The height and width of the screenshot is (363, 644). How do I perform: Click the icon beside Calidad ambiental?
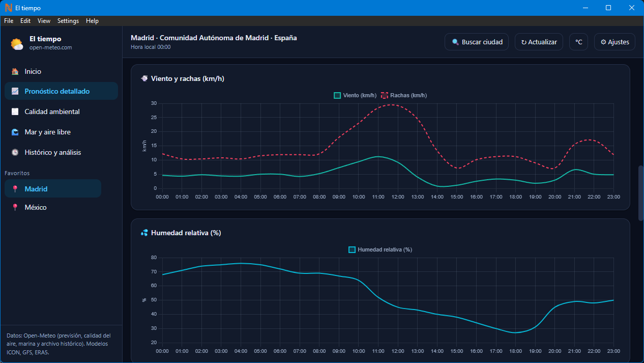(15, 111)
